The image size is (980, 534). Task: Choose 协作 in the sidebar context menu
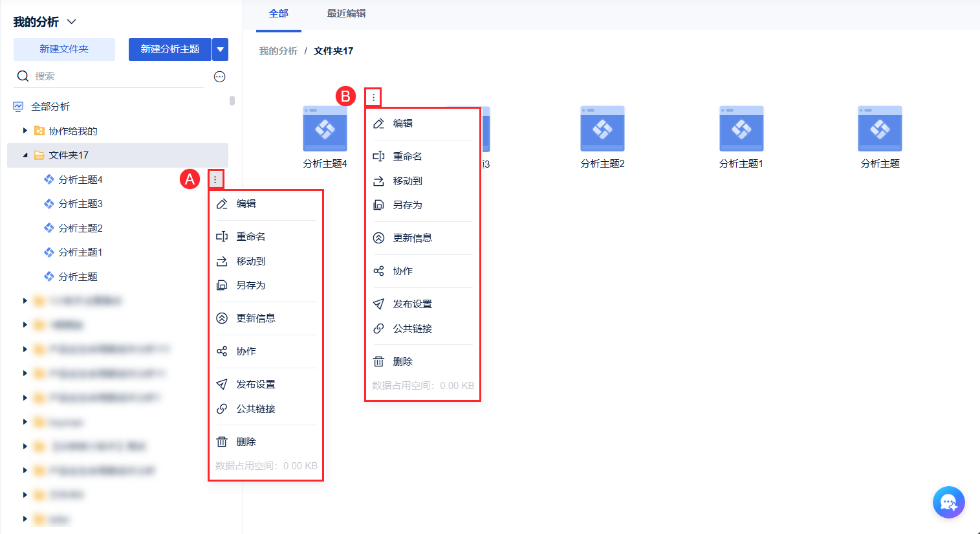[x=266, y=351]
